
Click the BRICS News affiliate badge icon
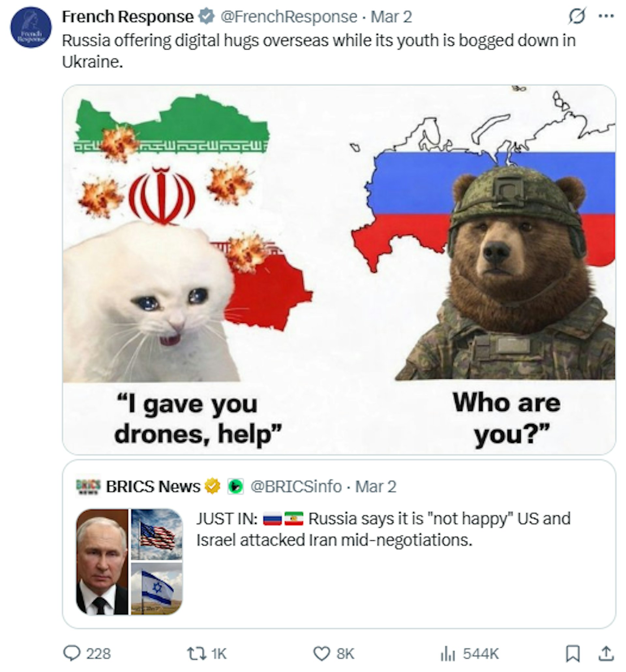click(x=235, y=487)
